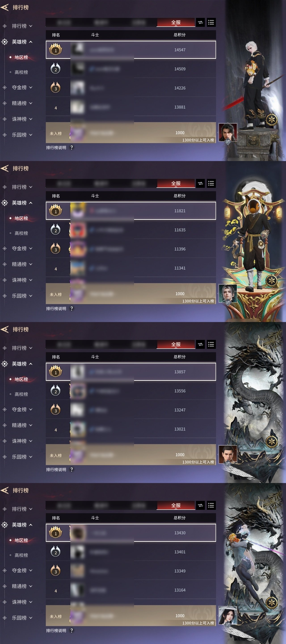Collapse 英雄榜 in the sidebar beside score 13857
This screenshot has width=286, height=644.
(19, 364)
